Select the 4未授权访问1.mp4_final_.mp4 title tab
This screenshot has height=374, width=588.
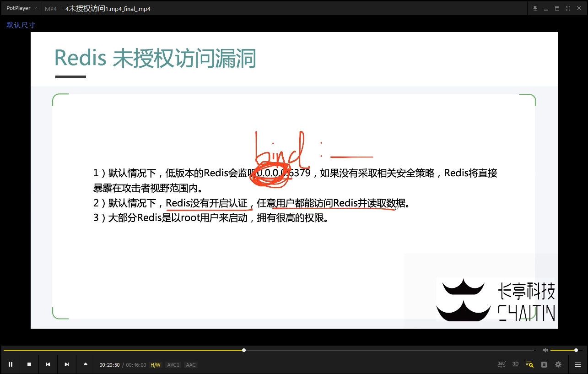[108, 8]
